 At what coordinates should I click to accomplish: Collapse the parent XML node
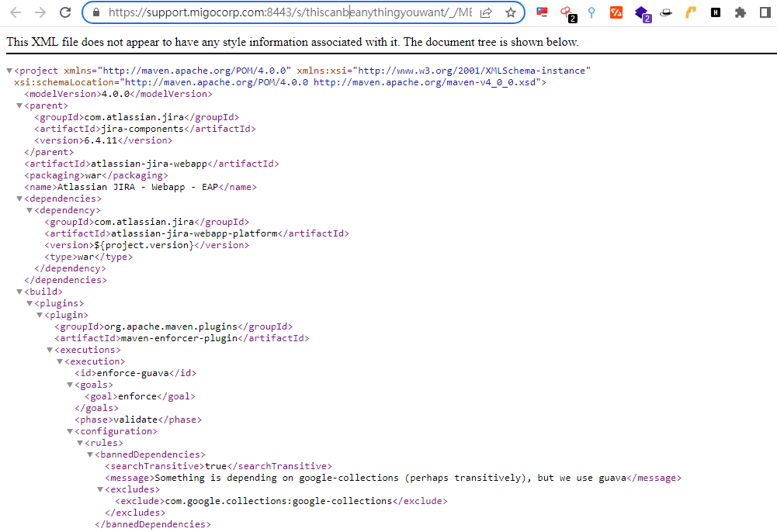click(x=19, y=105)
